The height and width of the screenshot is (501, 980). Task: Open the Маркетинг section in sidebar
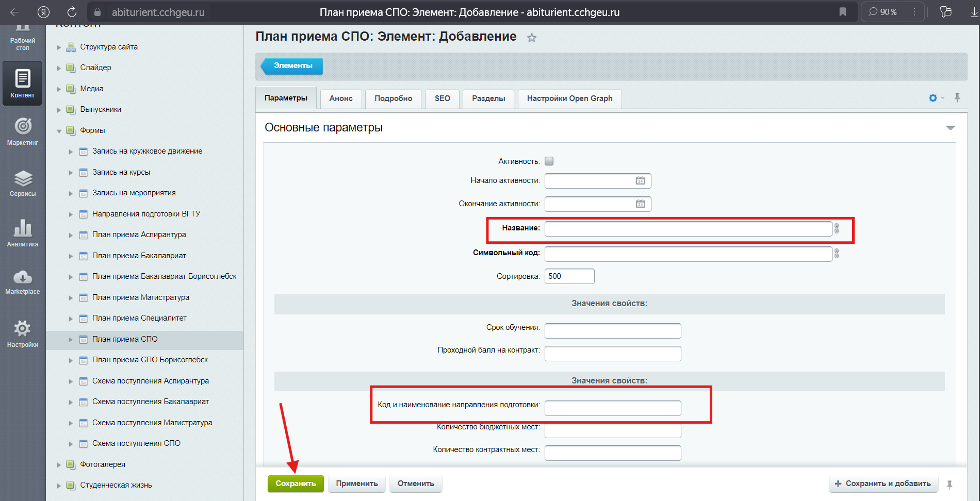tap(23, 132)
